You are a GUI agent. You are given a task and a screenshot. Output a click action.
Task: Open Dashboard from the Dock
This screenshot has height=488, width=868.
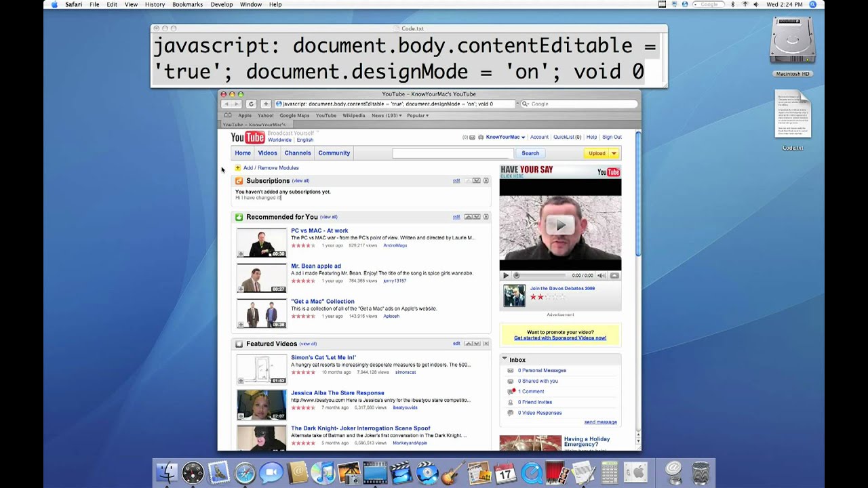click(x=193, y=472)
